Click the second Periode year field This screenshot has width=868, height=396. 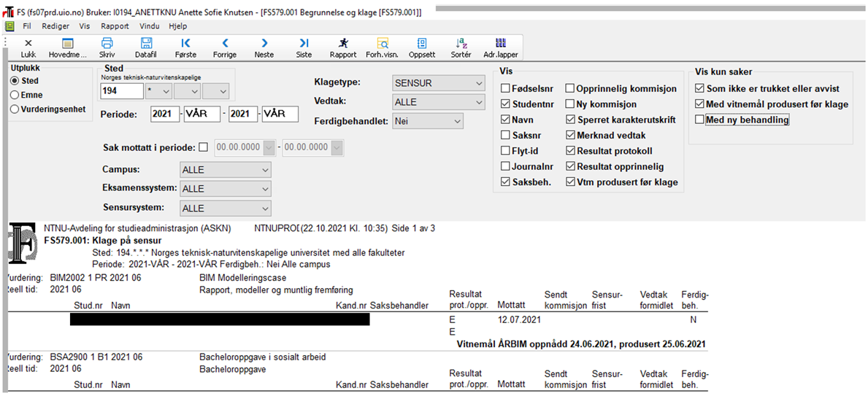(x=244, y=114)
